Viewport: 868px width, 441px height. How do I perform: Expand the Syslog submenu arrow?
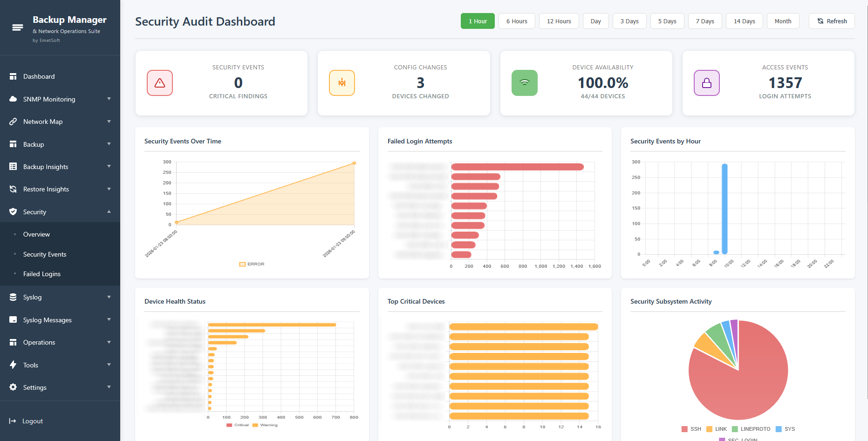109,297
